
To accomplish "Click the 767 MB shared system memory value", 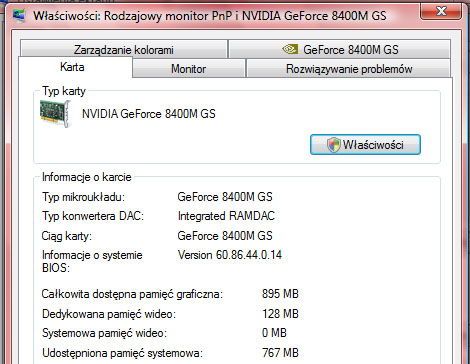I will (280, 353).
